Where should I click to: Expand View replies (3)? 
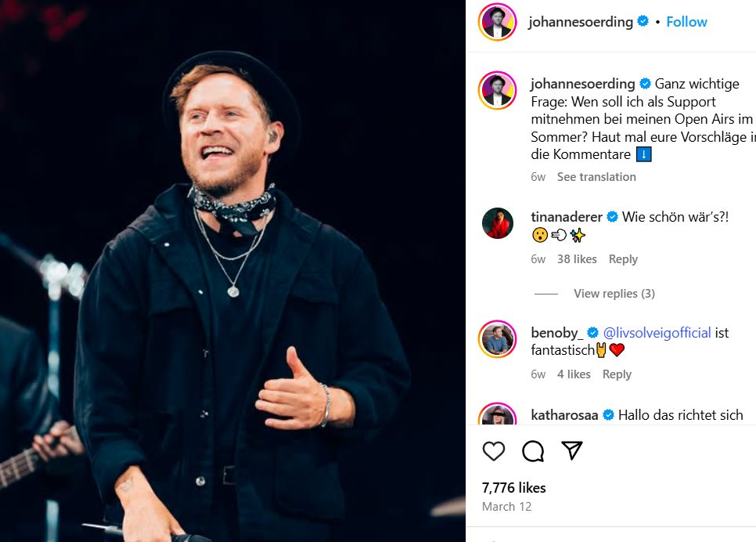614,294
